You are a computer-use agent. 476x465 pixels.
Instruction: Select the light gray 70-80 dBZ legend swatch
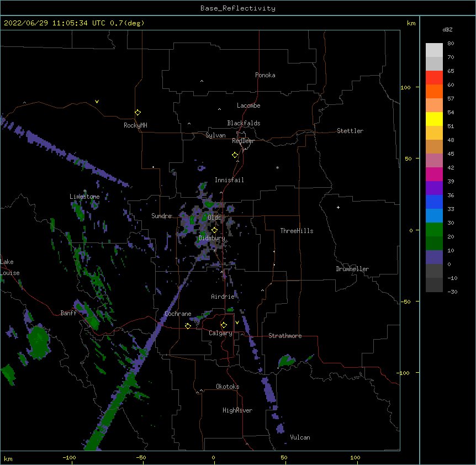pyautogui.click(x=434, y=50)
